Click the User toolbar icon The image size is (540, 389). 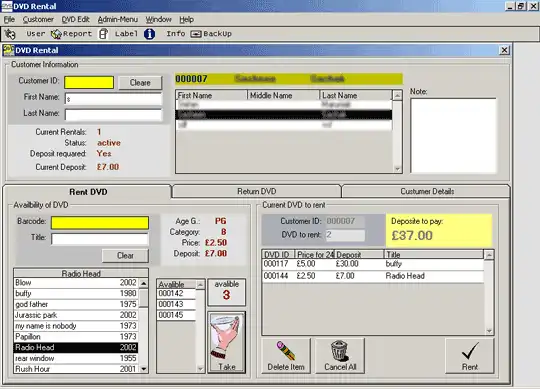[10, 34]
